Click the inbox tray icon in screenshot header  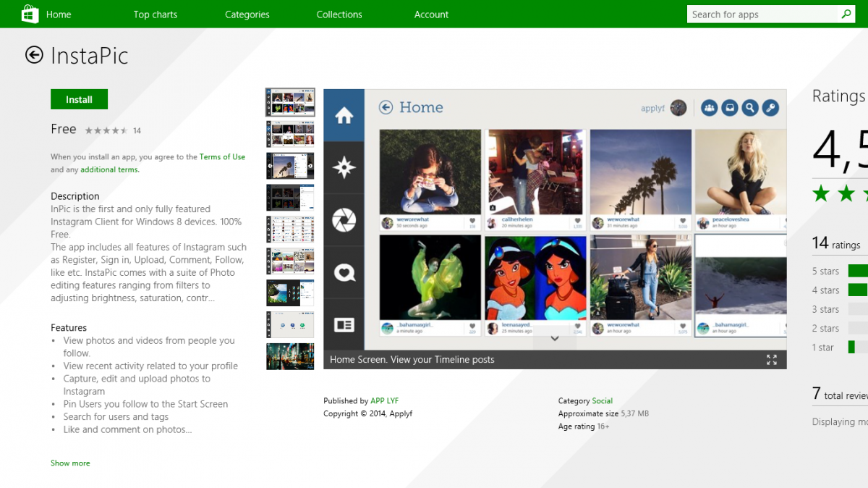coord(730,108)
